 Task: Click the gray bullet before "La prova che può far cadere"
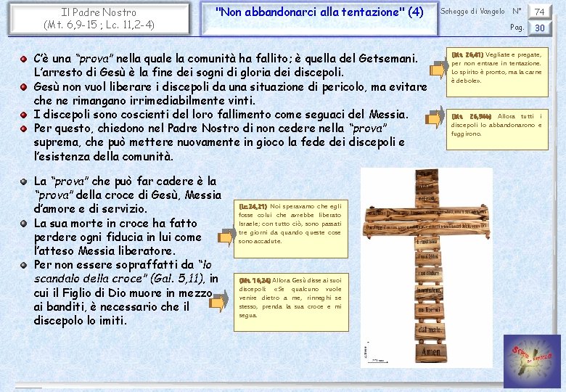pos(23,181)
